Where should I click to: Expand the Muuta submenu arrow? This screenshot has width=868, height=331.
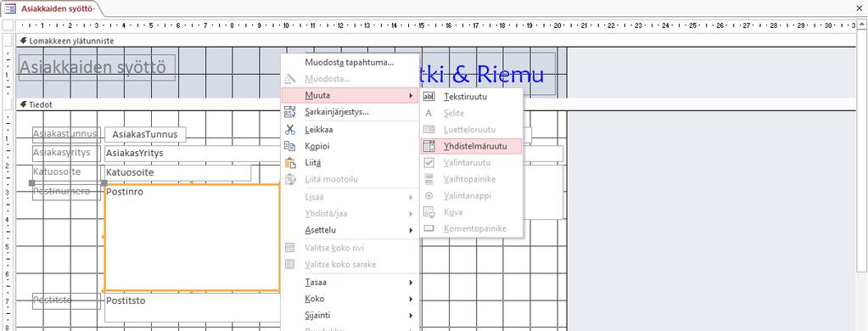tap(411, 95)
